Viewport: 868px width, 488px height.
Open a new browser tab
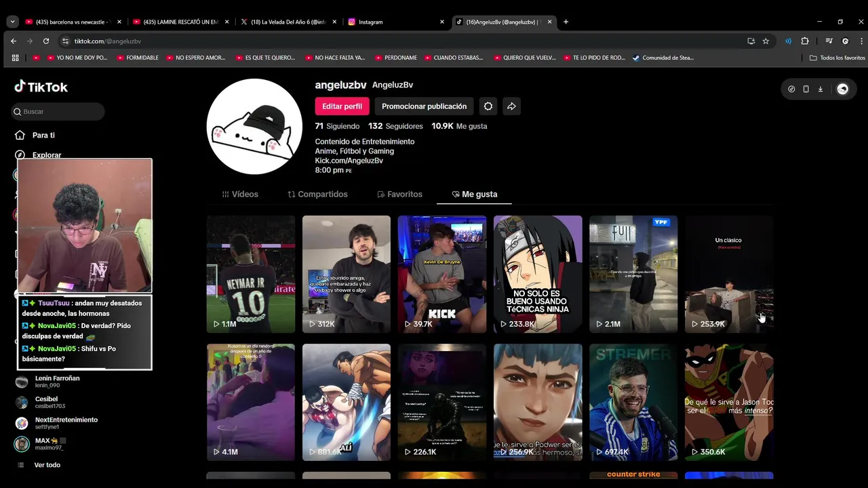(566, 22)
